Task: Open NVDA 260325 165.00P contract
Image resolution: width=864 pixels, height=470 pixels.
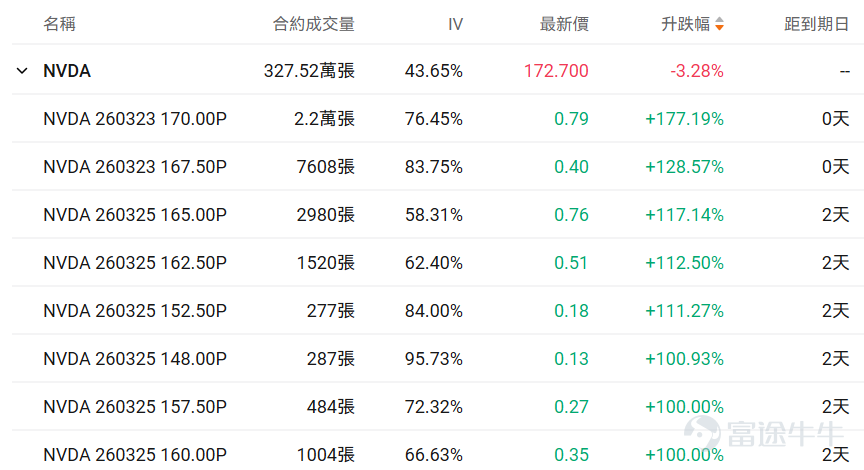Action: 135,215
